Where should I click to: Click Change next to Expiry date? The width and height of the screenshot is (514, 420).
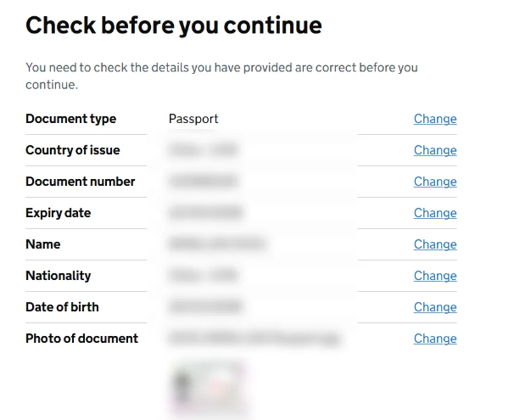point(435,213)
